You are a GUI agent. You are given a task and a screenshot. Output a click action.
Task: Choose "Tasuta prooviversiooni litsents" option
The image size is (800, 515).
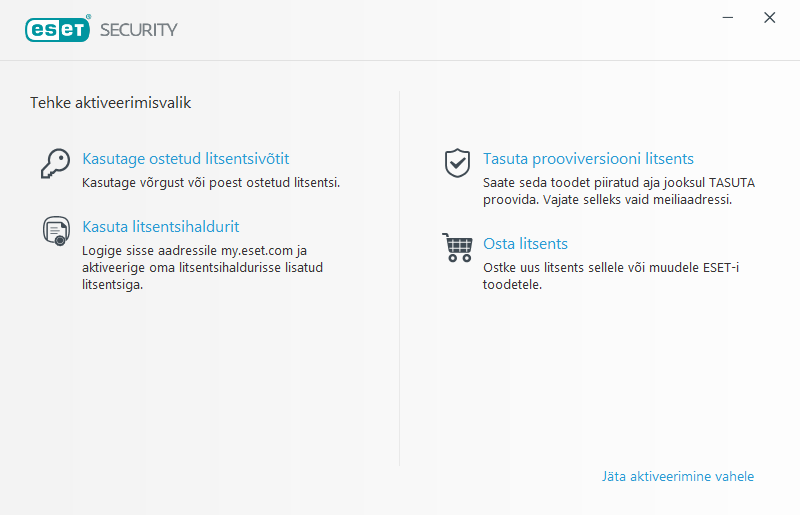tap(588, 159)
